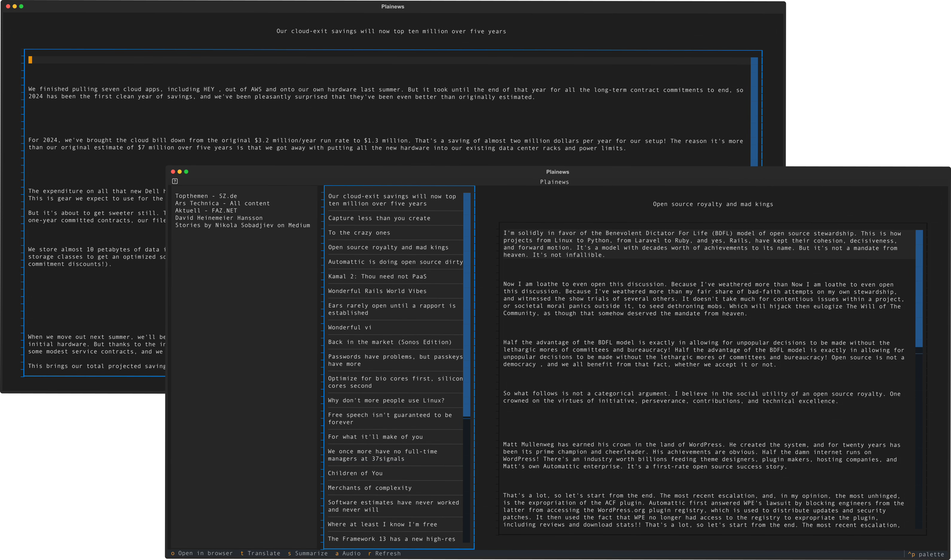
Task: Select the Merchants of complexity article
Action: tap(370, 488)
